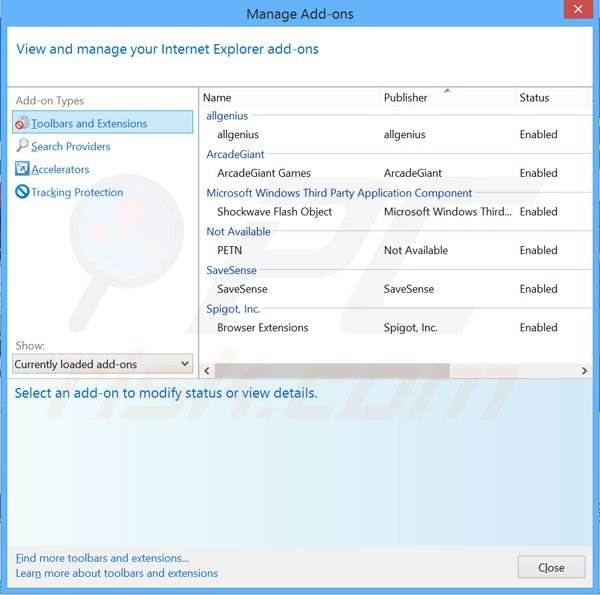Select the Shockwave Flash Object add-on
The width and height of the screenshot is (600, 595).
point(396,212)
